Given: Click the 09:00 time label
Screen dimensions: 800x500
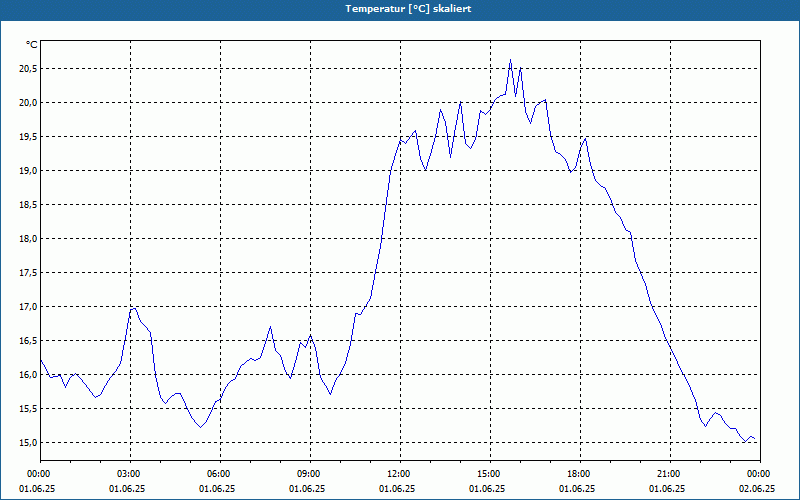Looking at the screenshot, I should 310,474.
